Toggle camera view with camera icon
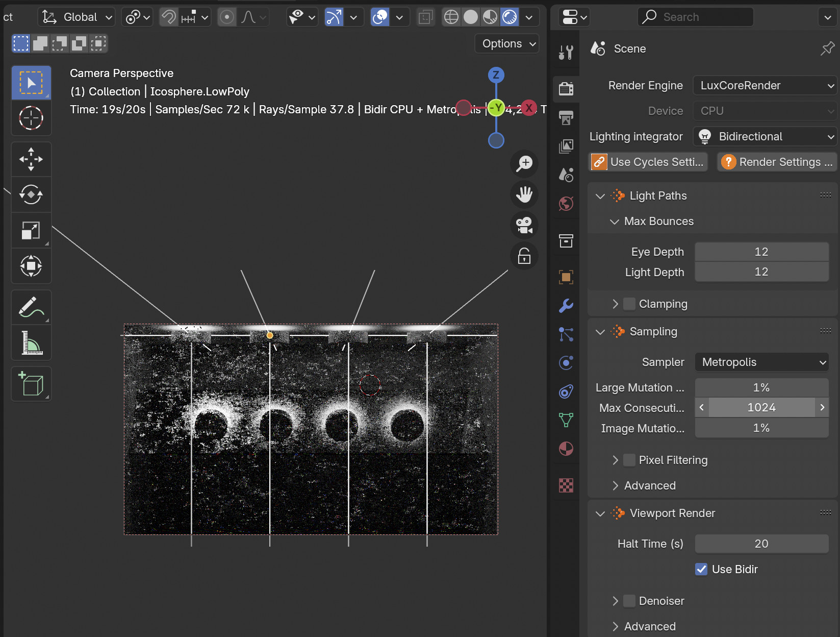Screen dimensions: 840x637 click(x=524, y=225)
